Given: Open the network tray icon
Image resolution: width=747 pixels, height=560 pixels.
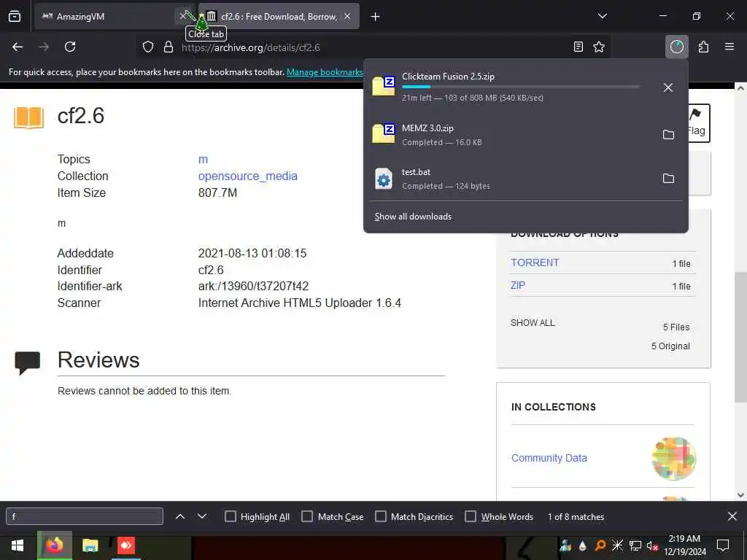Looking at the screenshot, I should tap(635, 545).
